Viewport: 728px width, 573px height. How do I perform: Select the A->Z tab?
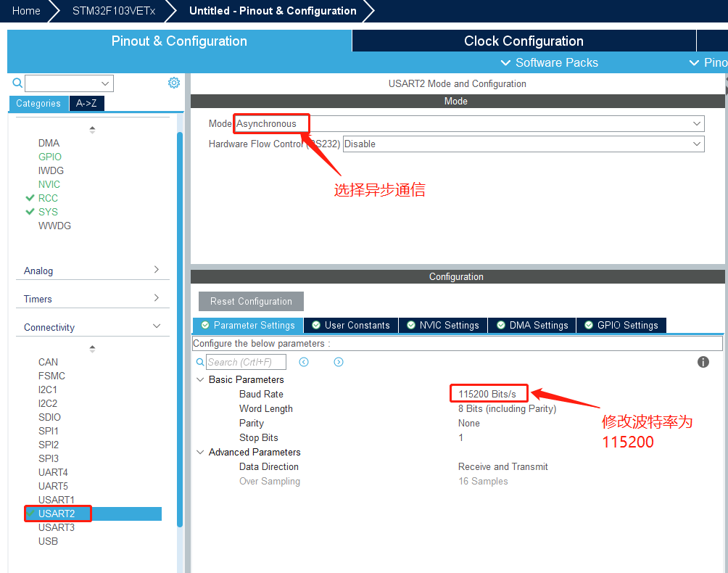click(86, 104)
